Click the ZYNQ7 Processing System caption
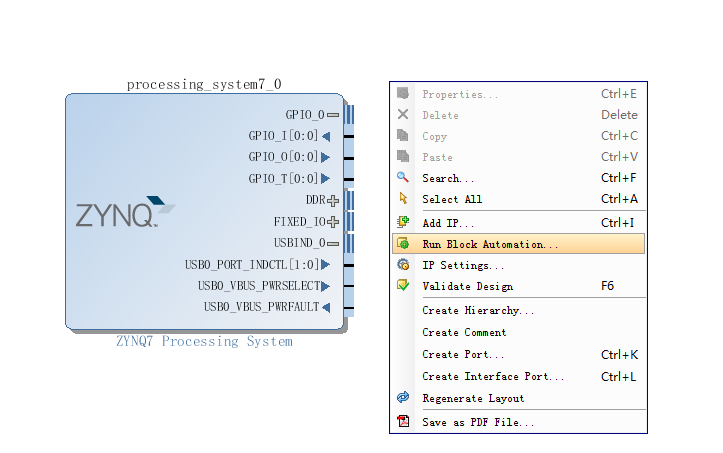 click(x=204, y=341)
